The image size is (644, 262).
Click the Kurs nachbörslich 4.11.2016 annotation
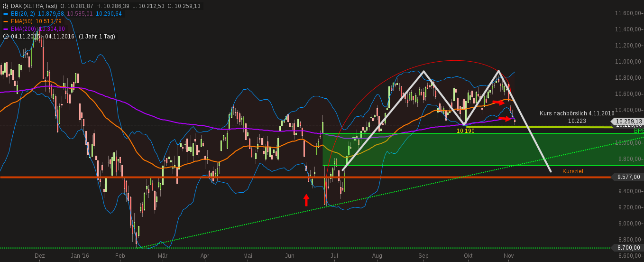tap(577, 113)
